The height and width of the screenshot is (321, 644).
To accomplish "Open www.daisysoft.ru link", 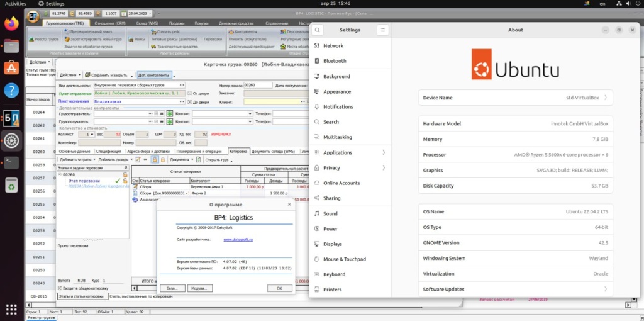I will [238, 239].
